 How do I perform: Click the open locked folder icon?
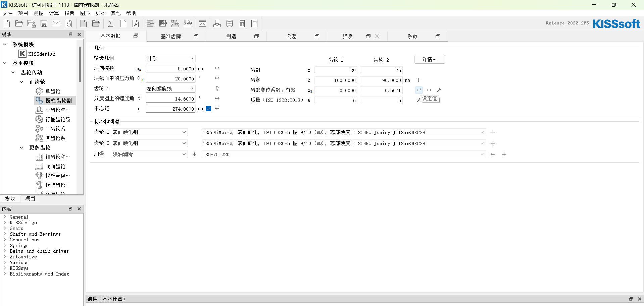[32, 23]
